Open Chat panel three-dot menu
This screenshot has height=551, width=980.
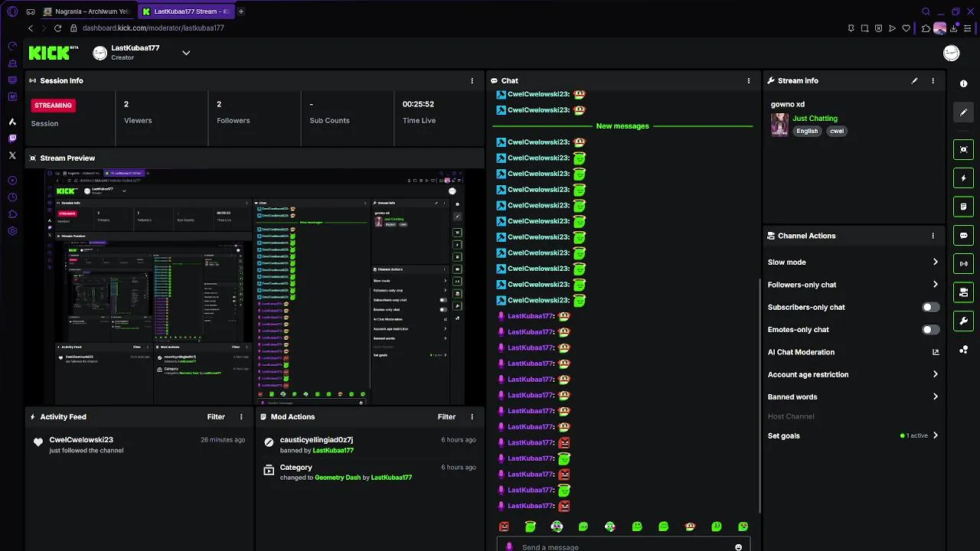point(749,80)
